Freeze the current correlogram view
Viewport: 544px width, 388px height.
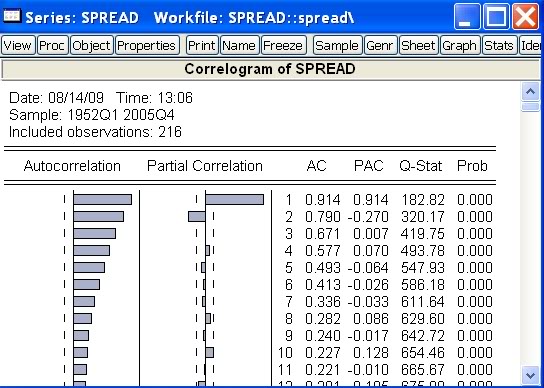click(283, 45)
